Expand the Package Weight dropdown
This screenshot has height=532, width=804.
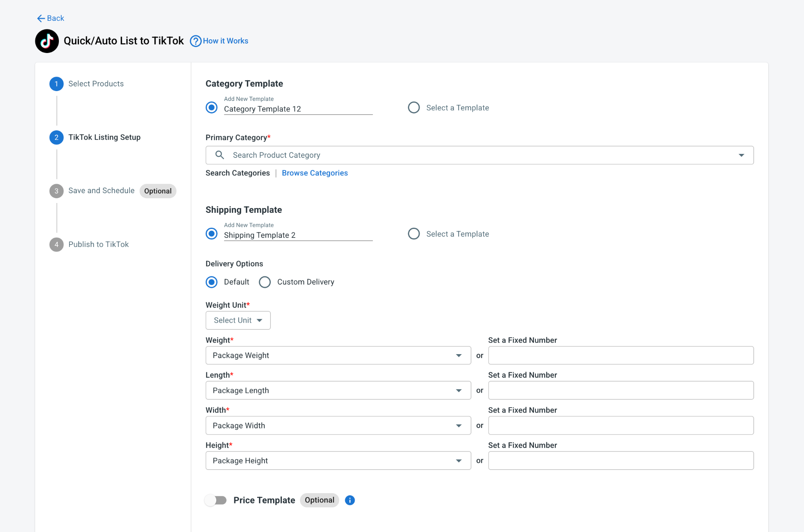pos(338,355)
